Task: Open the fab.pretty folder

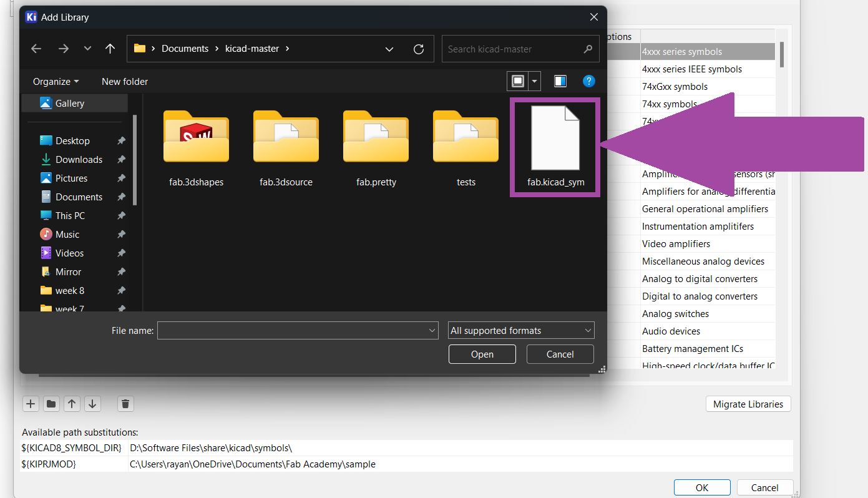Action: click(376, 147)
